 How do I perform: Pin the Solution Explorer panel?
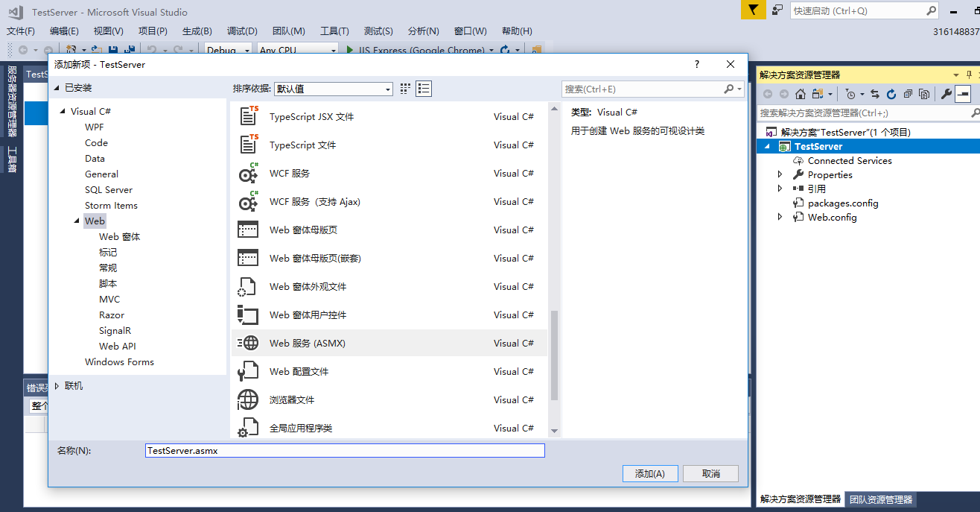[x=970, y=75]
